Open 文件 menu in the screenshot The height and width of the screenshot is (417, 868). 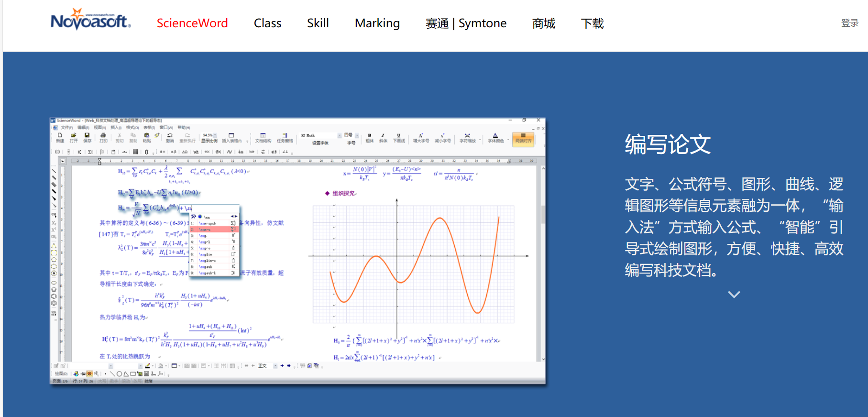click(x=67, y=128)
